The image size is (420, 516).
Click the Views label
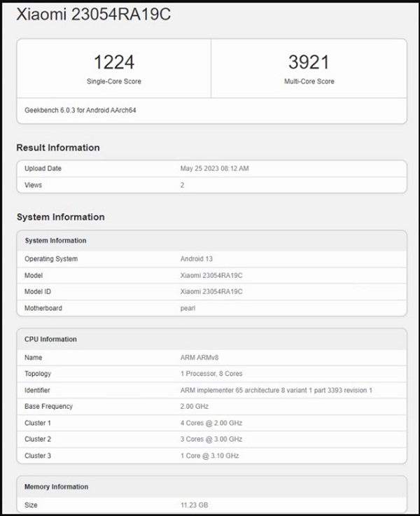coord(33,185)
